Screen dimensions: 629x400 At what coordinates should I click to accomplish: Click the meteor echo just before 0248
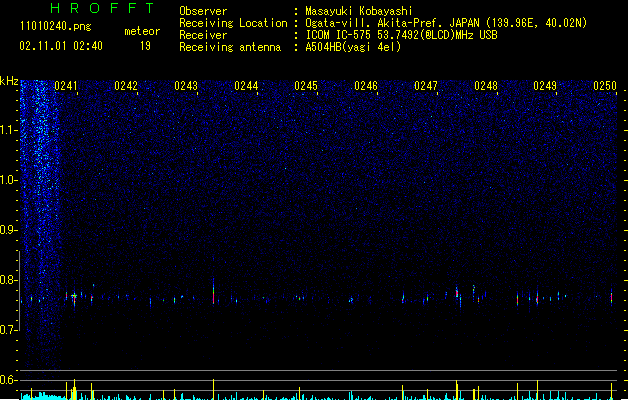click(x=457, y=294)
